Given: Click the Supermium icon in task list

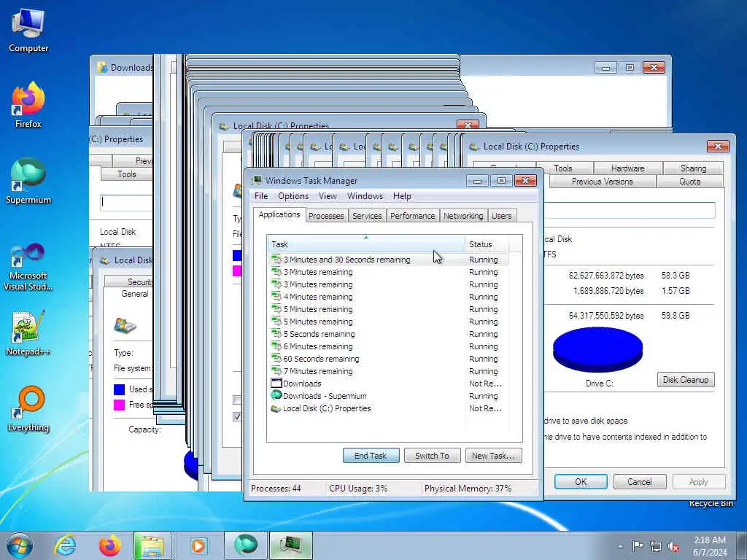Looking at the screenshot, I should coord(276,396).
